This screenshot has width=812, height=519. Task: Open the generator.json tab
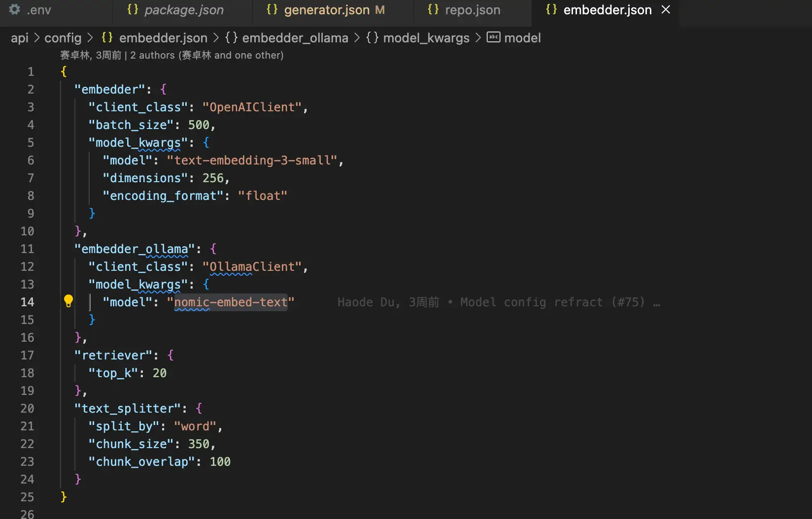pyautogui.click(x=327, y=10)
